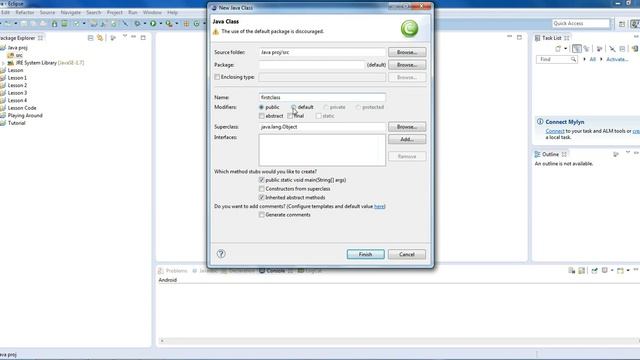Check the final modifier checkbox
Image resolution: width=640 pixels, height=360 pixels.
[290, 116]
